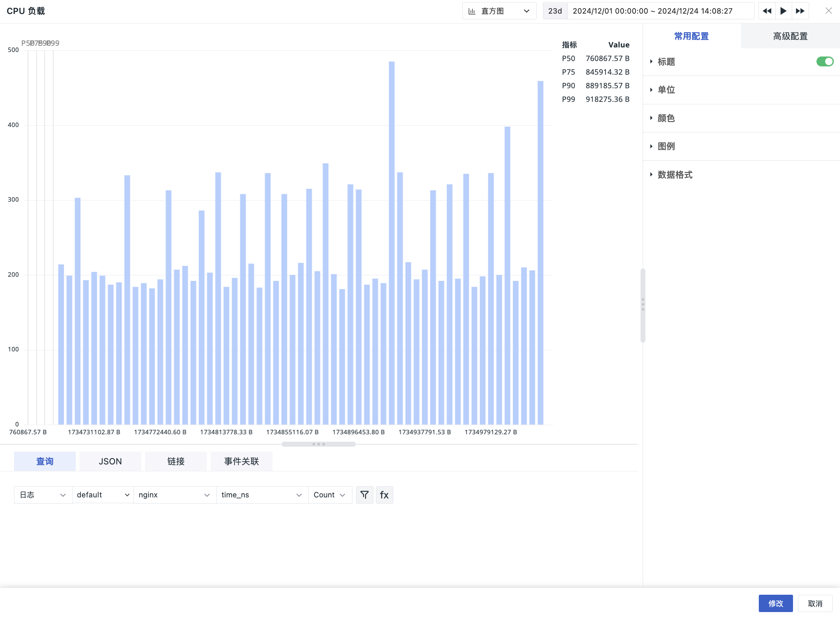The image size is (840, 617).
Task: Open the 直方图 chart type dropdown
Action: tap(499, 11)
